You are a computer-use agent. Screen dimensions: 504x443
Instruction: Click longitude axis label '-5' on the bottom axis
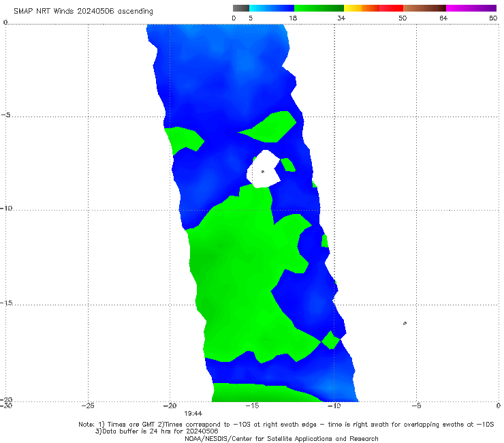[x=416, y=406]
